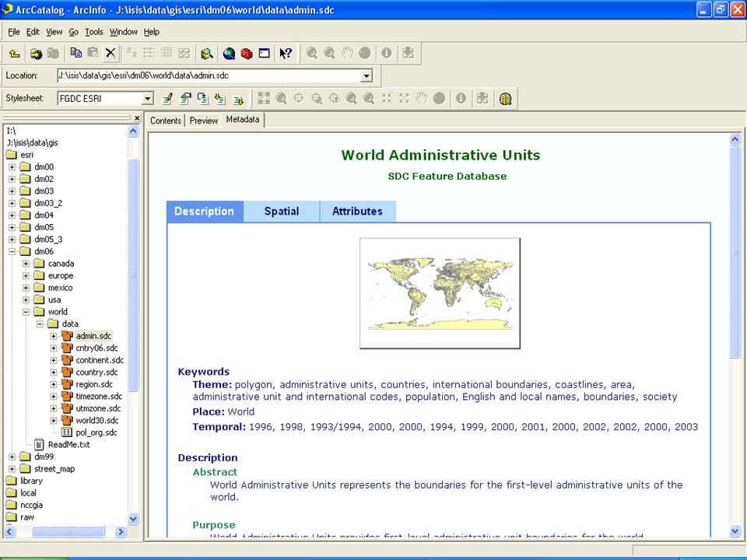The width and height of the screenshot is (747, 560).
Task: Collapse the data folder
Action: [x=40, y=324]
